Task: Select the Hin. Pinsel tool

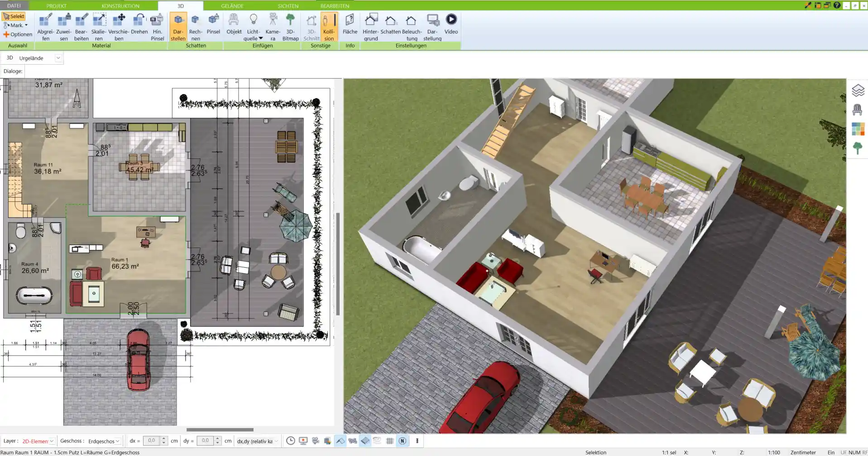Action: 157,27
